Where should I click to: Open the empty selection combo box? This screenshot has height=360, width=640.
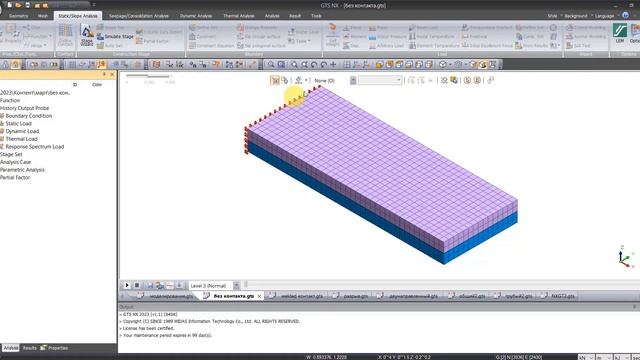tap(380, 80)
